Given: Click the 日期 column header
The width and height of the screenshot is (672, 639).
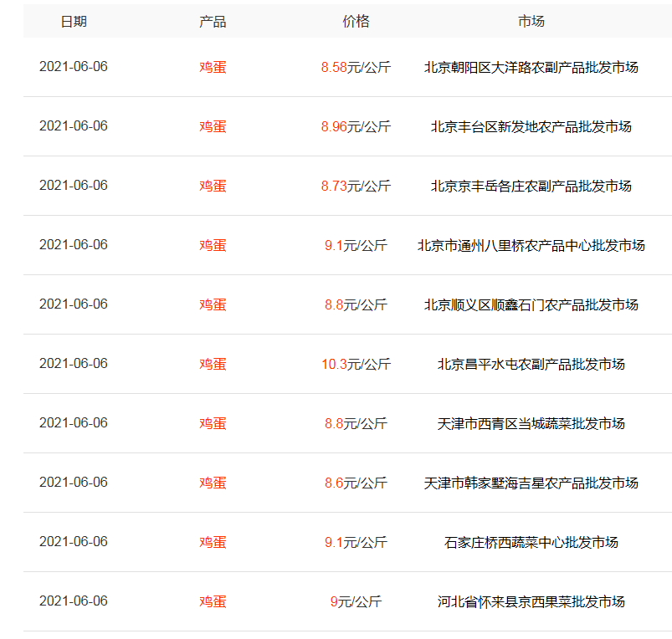Looking at the screenshot, I should pyautogui.click(x=74, y=22).
